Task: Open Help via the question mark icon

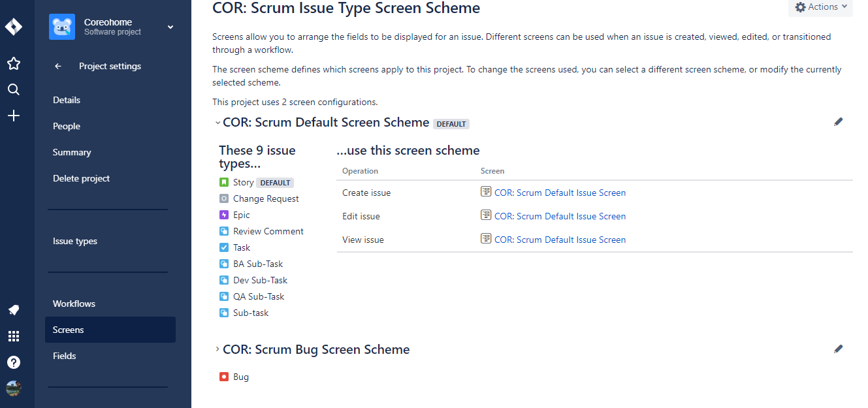Action: click(14, 362)
